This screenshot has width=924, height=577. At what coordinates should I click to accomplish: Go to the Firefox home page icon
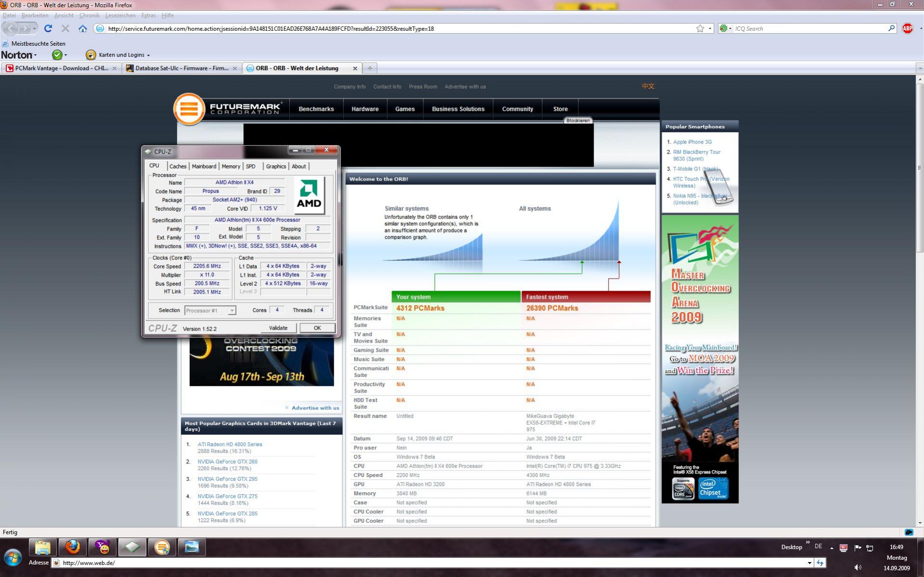pos(83,28)
